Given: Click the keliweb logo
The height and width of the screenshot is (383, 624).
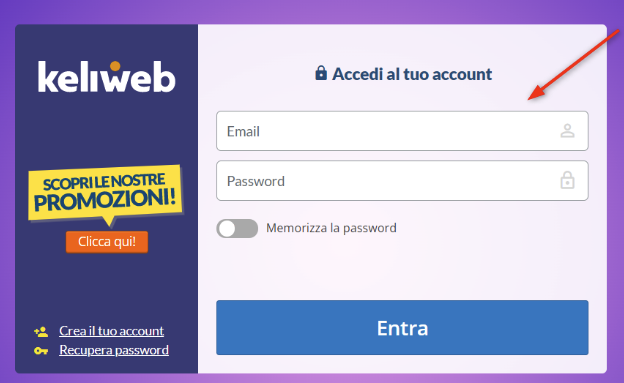Looking at the screenshot, I should pyautogui.click(x=107, y=76).
